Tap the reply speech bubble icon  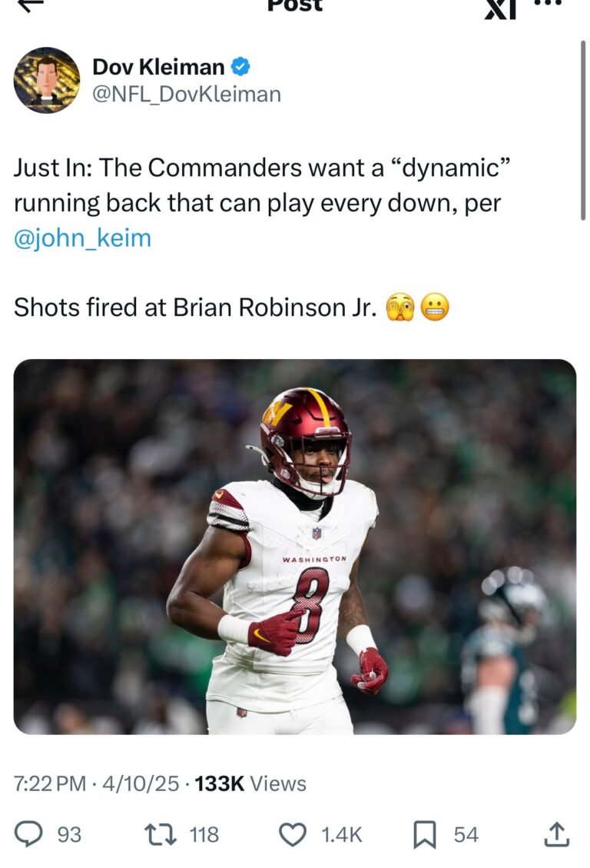(28, 834)
